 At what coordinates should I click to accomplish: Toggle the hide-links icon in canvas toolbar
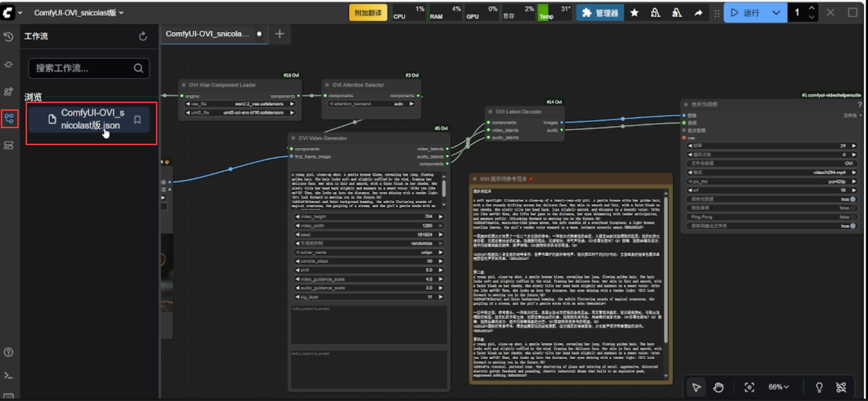pos(841,387)
